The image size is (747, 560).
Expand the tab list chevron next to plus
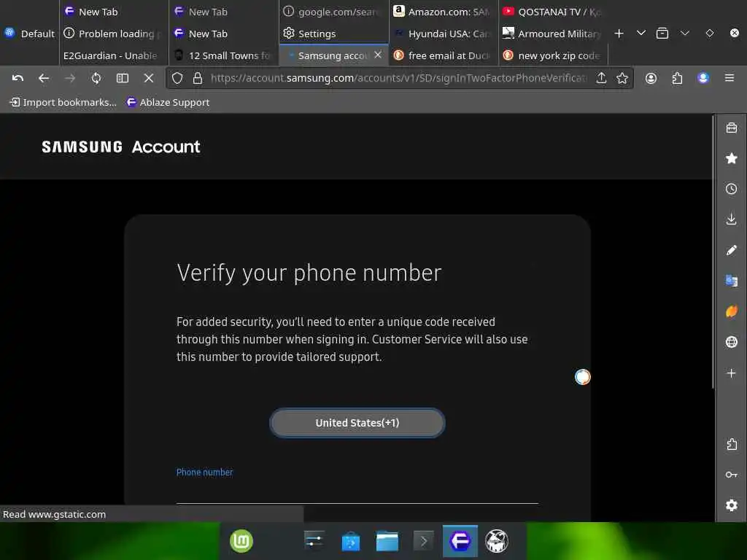pos(641,33)
